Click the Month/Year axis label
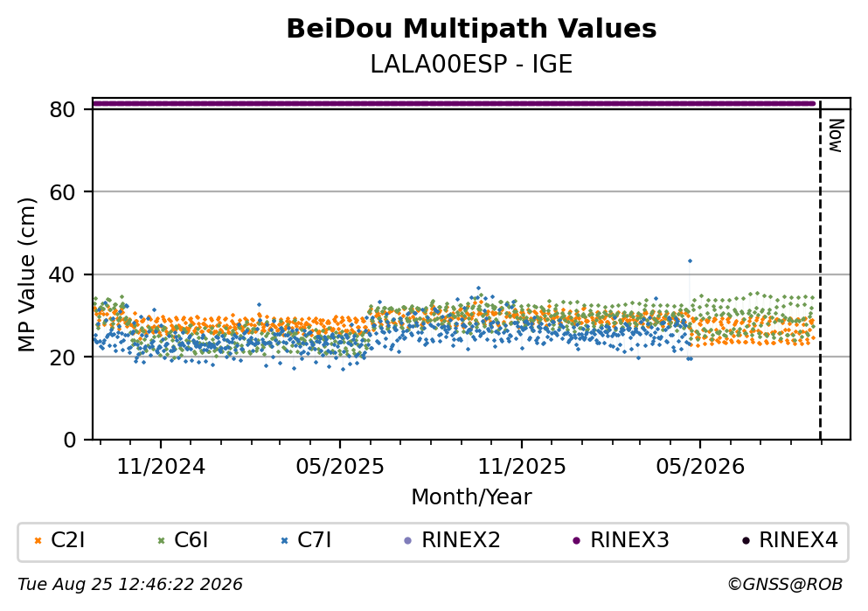This screenshot has width=868, height=611. click(x=471, y=497)
